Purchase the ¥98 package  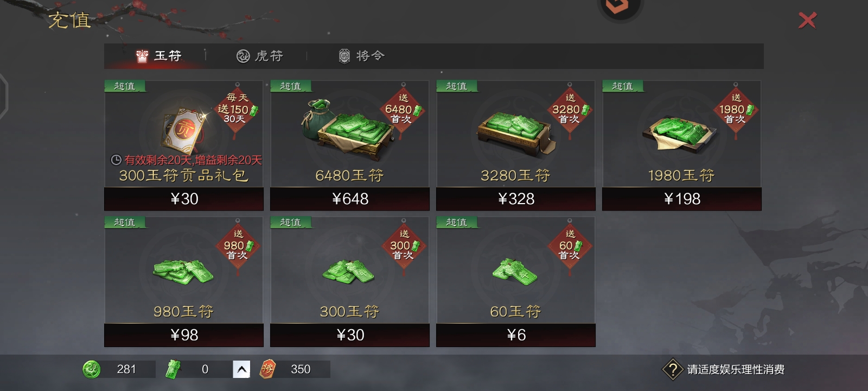click(x=184, y=335)
